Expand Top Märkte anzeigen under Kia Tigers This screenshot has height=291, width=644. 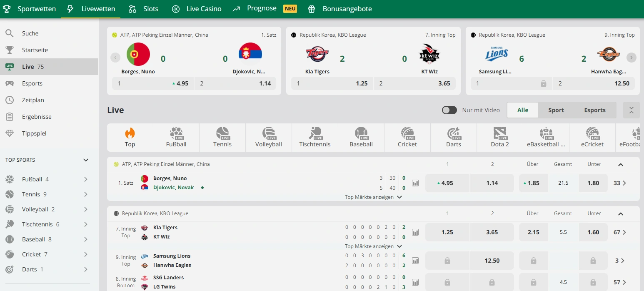(373, 246)
